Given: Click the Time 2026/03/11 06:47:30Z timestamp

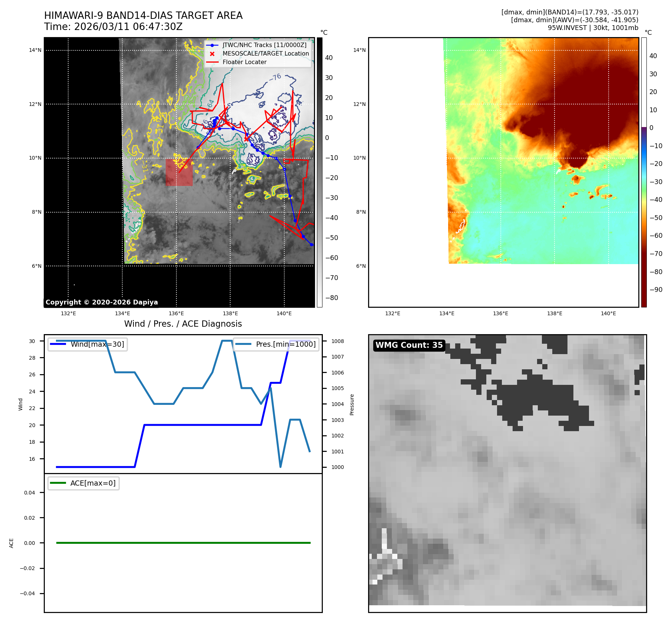Looking at the screenshot, I should [113, 27].
